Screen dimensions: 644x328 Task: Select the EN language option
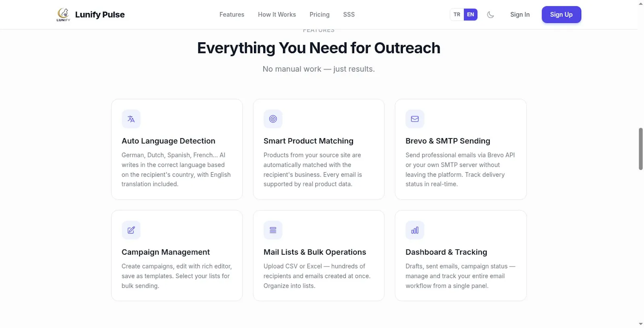471,14
